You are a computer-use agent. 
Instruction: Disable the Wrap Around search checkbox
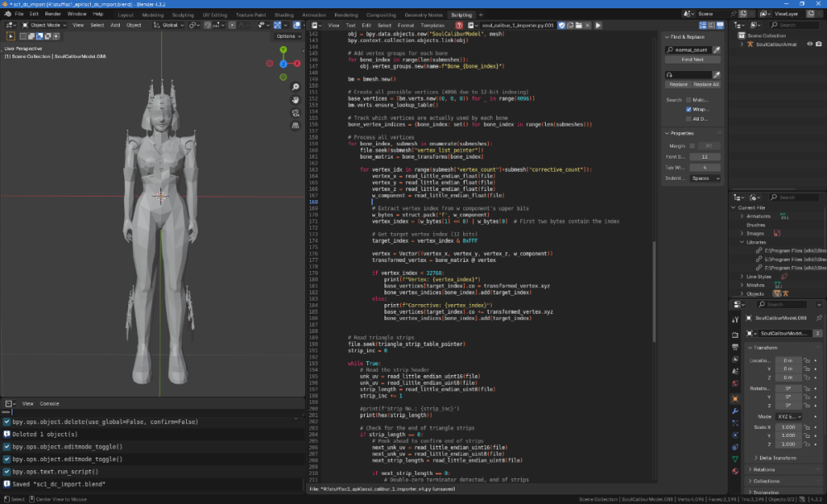pos(689,109)
